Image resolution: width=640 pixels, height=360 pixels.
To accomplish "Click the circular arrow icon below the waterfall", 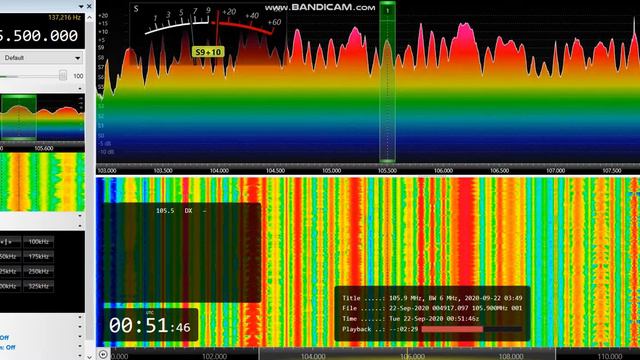I will [103, 354].
